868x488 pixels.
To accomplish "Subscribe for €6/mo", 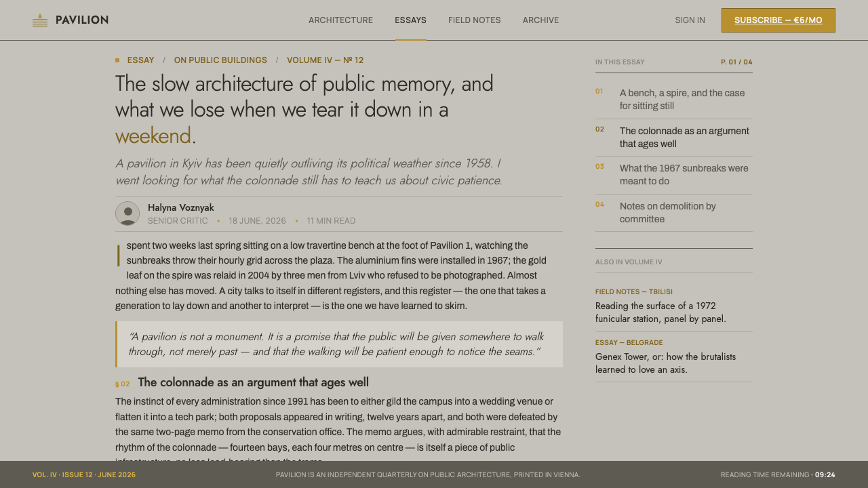I will (778, 20).
